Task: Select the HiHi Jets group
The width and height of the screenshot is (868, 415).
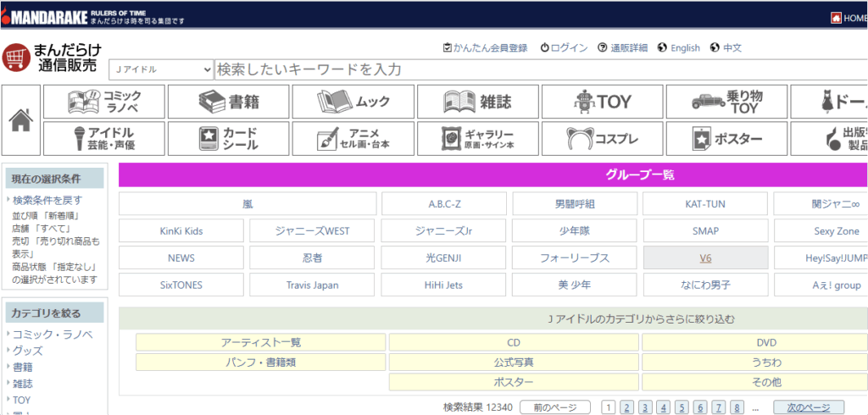Action: tap(444, 285)
